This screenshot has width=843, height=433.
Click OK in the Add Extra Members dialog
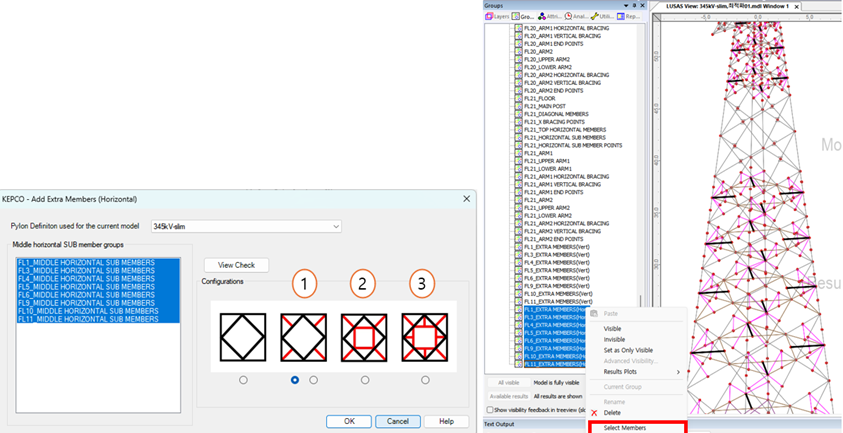[x=349, y=421]
